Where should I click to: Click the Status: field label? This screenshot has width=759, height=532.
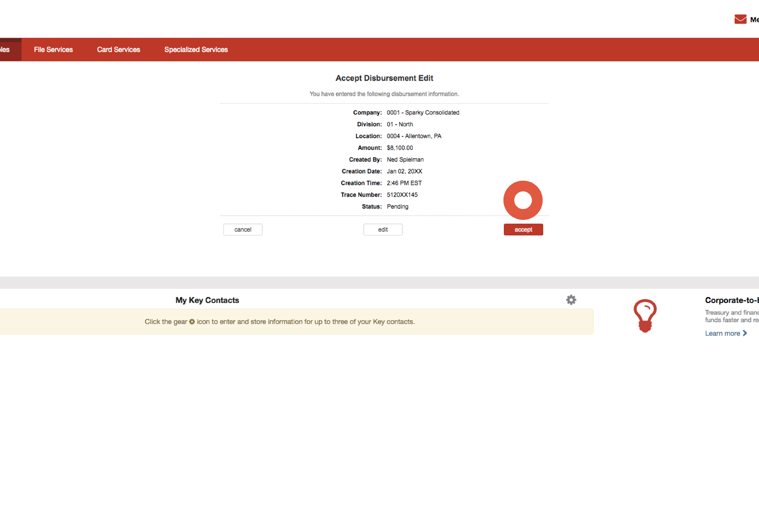(x=372, y=207)
